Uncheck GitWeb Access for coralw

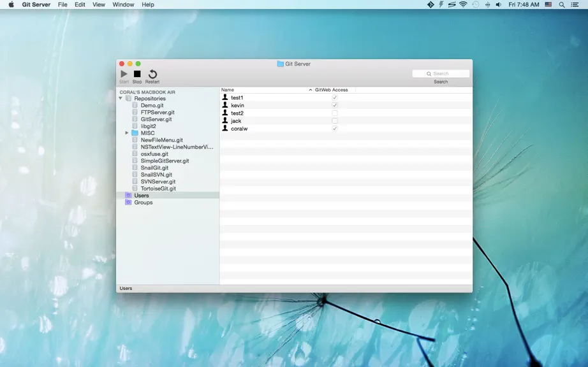tap(335, 129)
